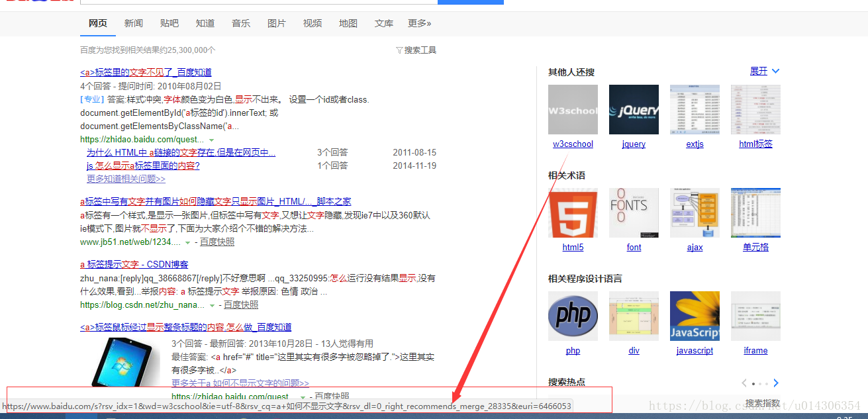This screenshot has height=419, width=868.
Task: Click '更多关于a 如何不显示文字的问题>>'
Action: tap(240, 383)
